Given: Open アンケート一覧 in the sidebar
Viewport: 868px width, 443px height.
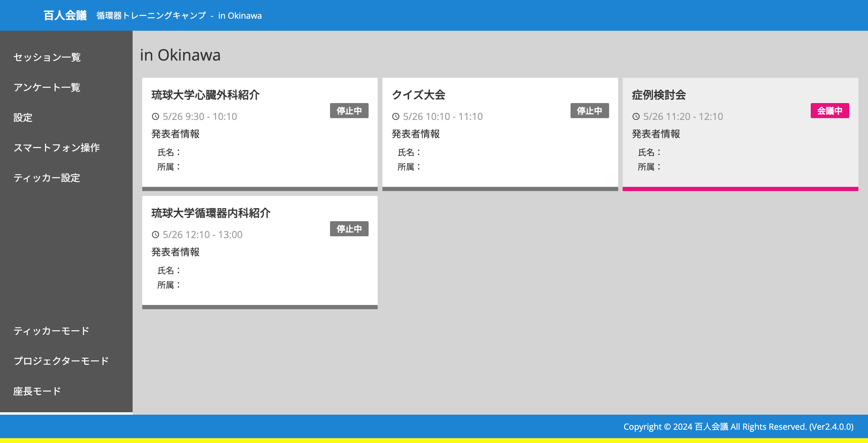Looking at the screenshot, I should pos(47,87).
